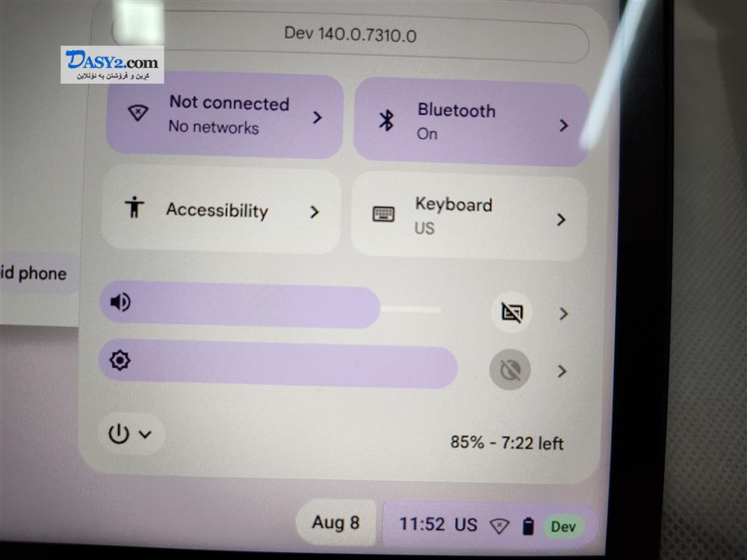Expand Bluetooth device details chevron

coord(563,125)
